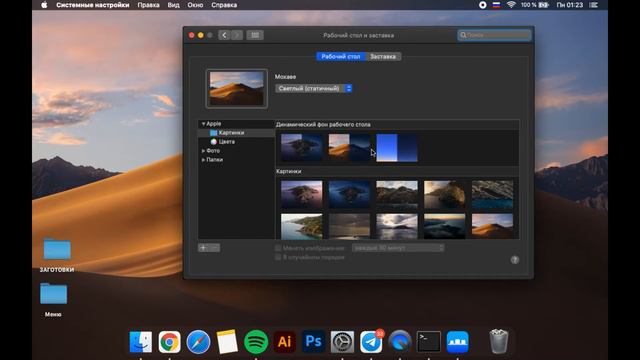
Task: Open Finder from the Dock
Action: pyautogui.click(x=141, y=342)
